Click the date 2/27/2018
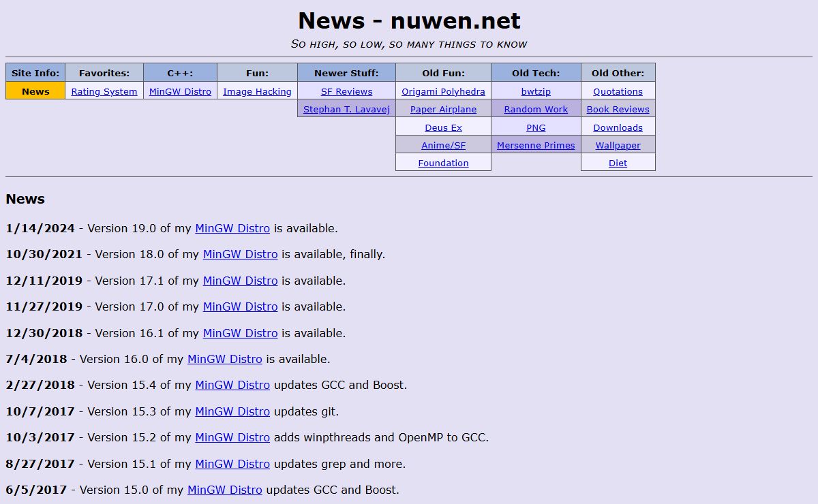Viewport: 818px width, 504px height. click(40, 385)
